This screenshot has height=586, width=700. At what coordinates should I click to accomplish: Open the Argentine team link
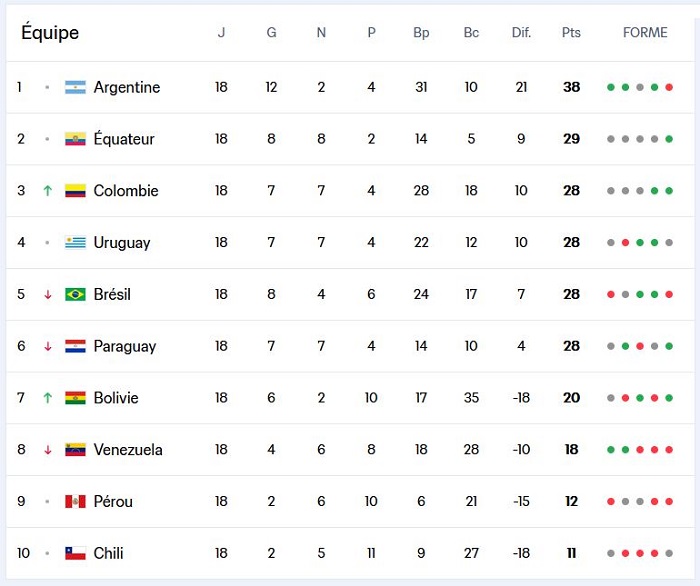pyautogui.click(x=127, y=87)
